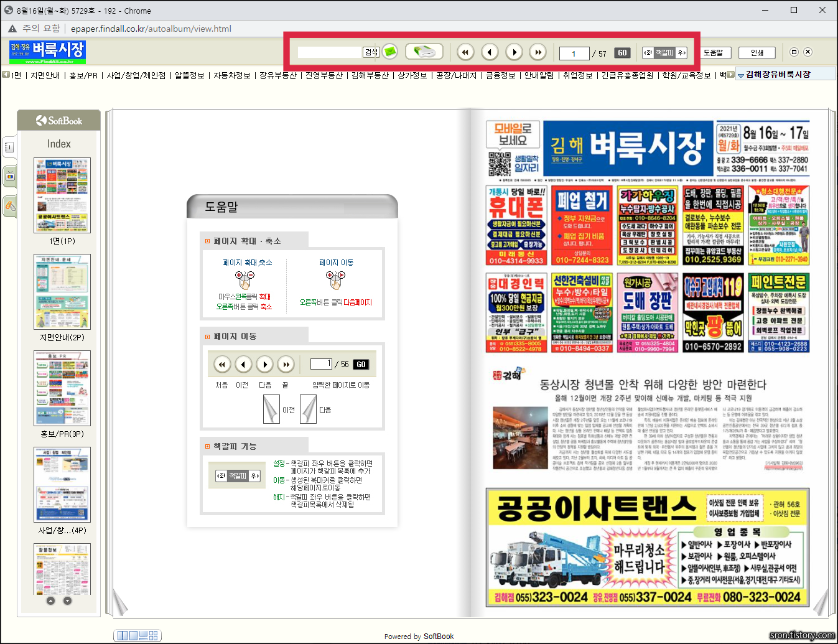The image size is (838, 644).
Task: Click the SoftBook link at page bottom
Action: (x=439, y=637)
